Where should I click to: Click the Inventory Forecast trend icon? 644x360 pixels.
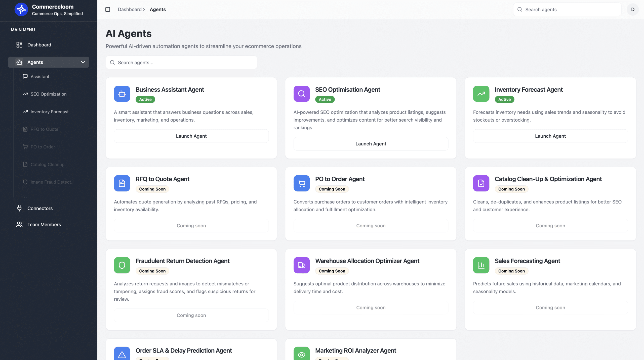tap(481, 94)
